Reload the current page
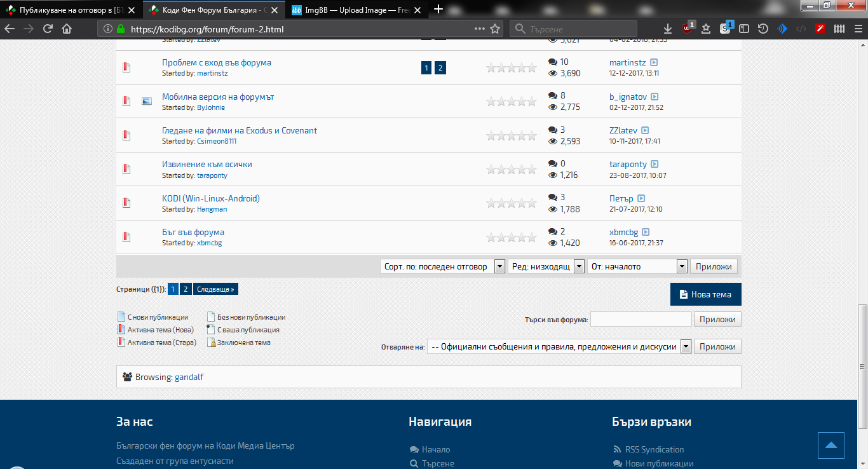868x469 pixels. click(x=48, y=29)
